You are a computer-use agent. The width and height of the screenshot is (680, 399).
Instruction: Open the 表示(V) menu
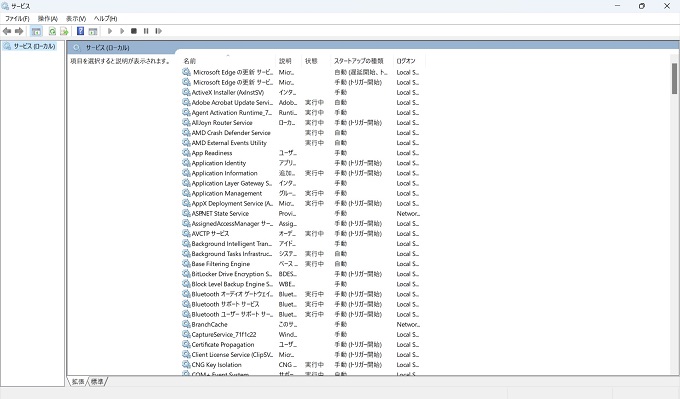click(x=76, y=19)
